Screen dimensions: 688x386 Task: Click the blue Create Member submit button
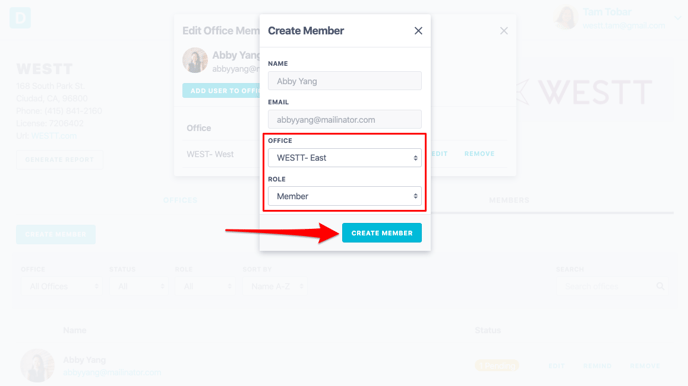click(382, 233)
